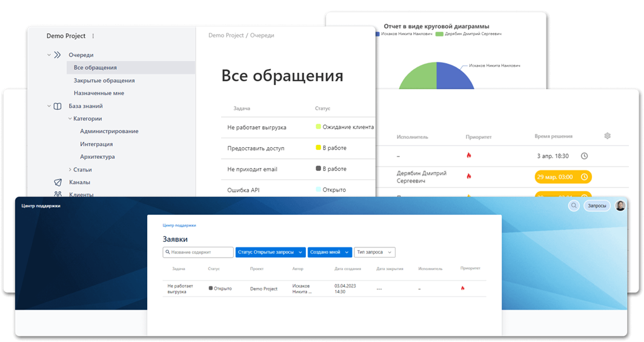
Task: Click the table settings gear icon
Action: click(x=608, y=136)
